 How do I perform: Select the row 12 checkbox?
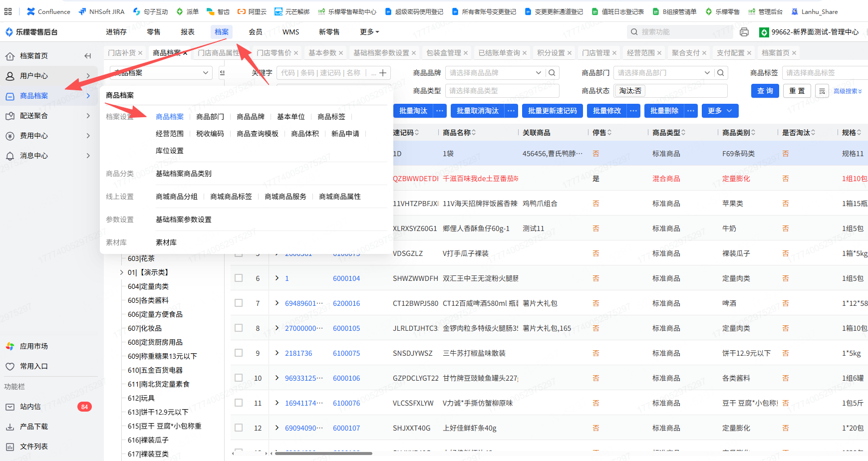239,428
